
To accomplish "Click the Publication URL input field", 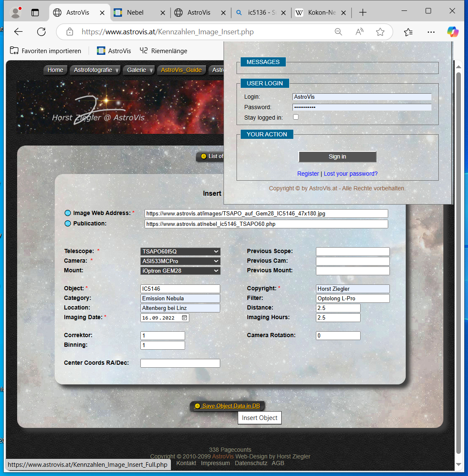I will click(266, 224).
